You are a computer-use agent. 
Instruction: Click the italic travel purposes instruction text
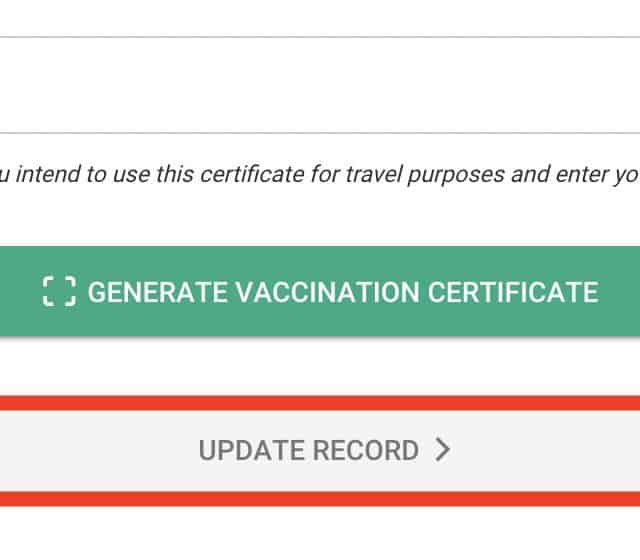320,175
